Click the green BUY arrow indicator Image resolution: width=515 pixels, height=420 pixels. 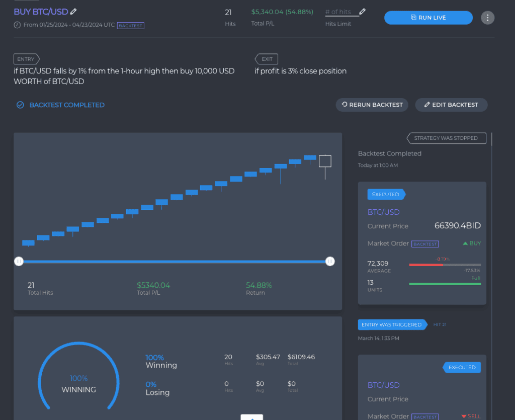(x=472, y=243)
